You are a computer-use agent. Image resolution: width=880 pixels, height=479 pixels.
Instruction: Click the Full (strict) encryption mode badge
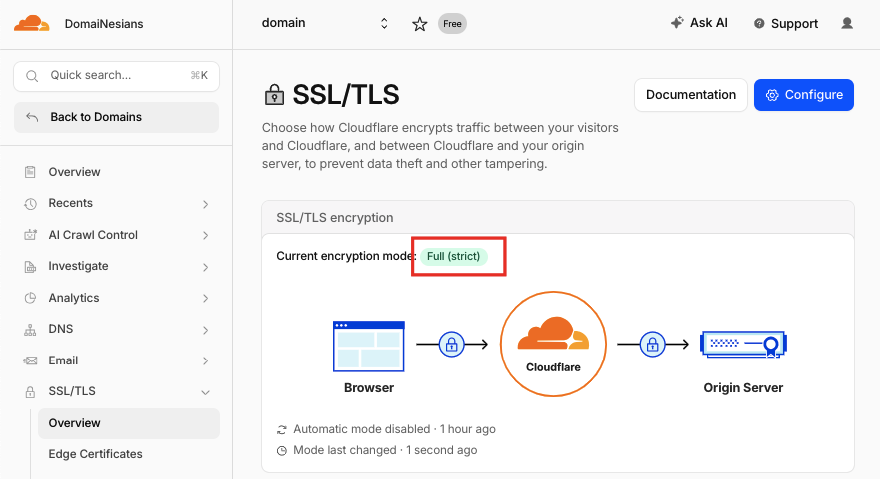pos(453,256)
